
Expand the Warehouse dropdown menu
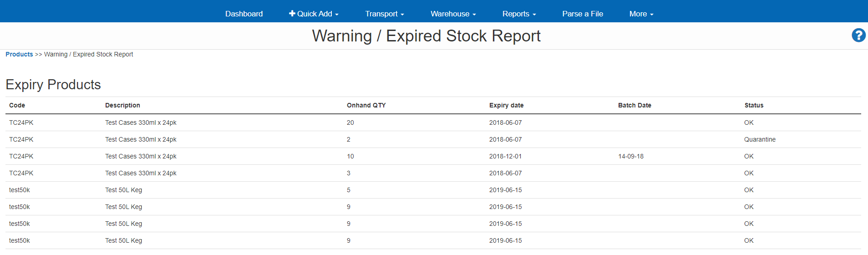(x=453, y=14)
